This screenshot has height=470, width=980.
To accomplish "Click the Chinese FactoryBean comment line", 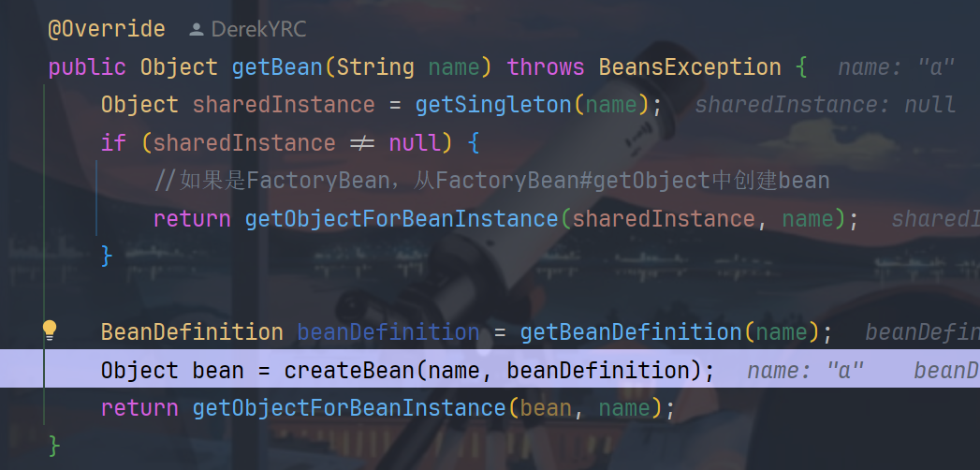I will point(492,181).
